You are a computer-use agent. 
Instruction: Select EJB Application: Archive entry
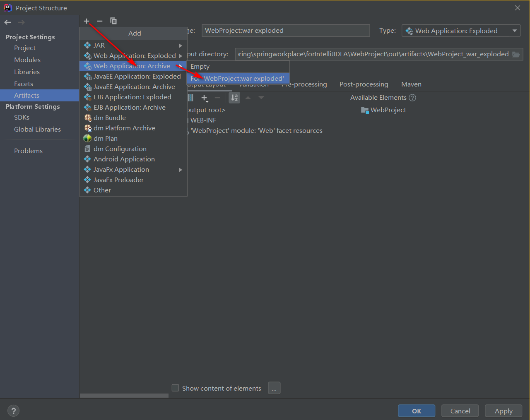click(133, 108)
